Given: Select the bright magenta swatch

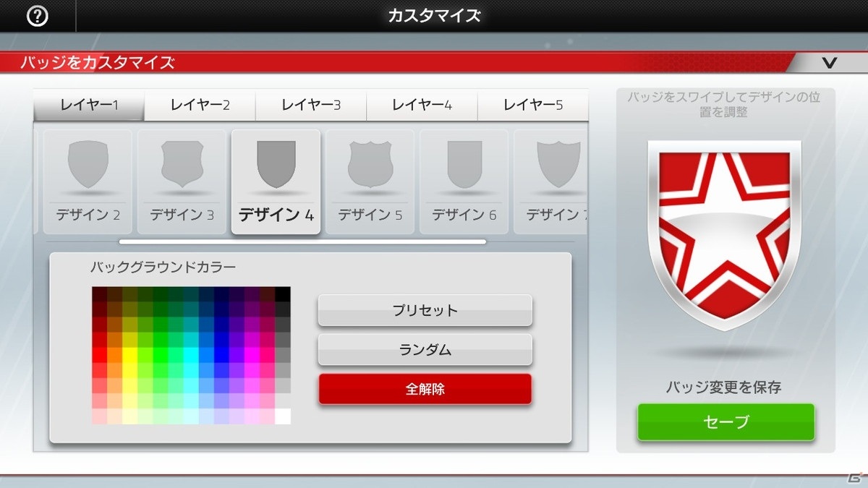Looking at the screenshot, I should 252,356.
